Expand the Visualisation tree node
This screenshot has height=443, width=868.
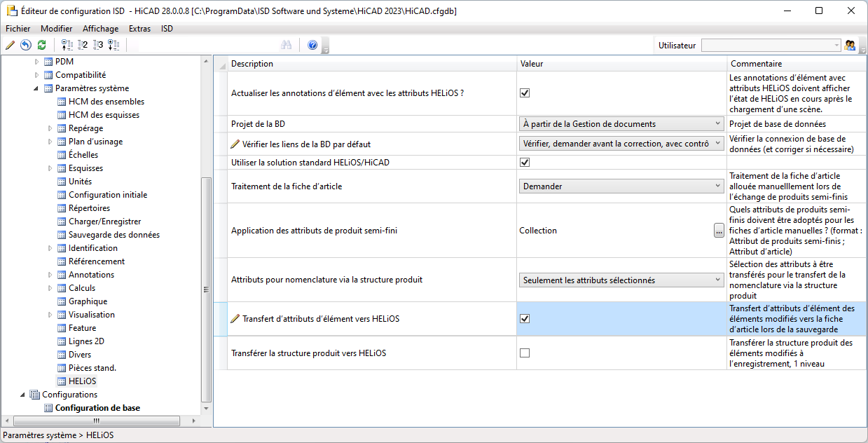tap(50, 315)
